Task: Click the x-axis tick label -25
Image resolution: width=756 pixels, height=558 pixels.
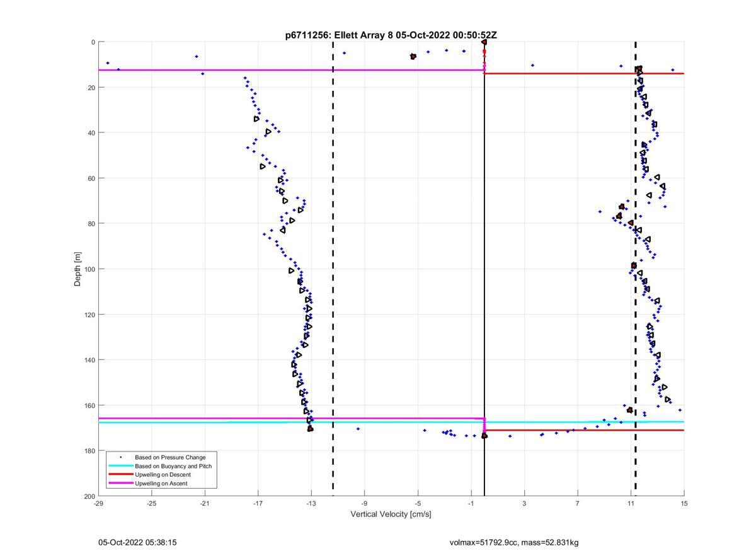Action: tap(151, 503)
